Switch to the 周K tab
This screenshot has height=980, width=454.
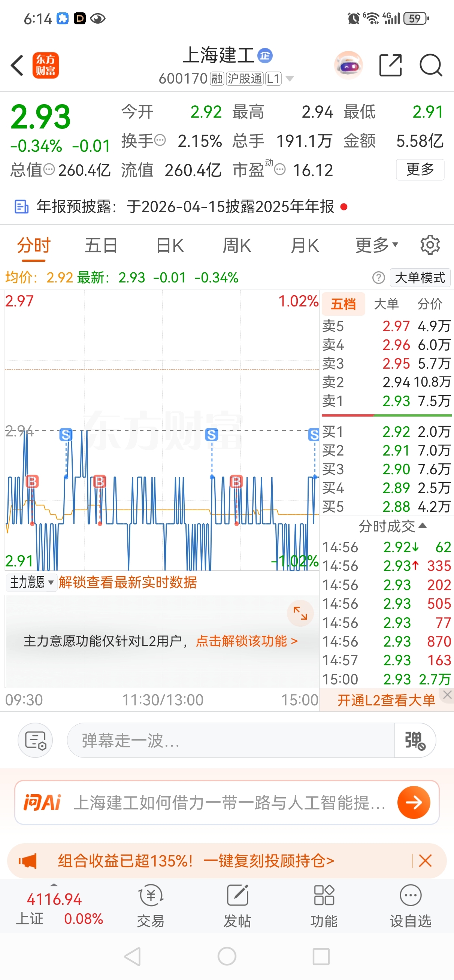point(237,245)
